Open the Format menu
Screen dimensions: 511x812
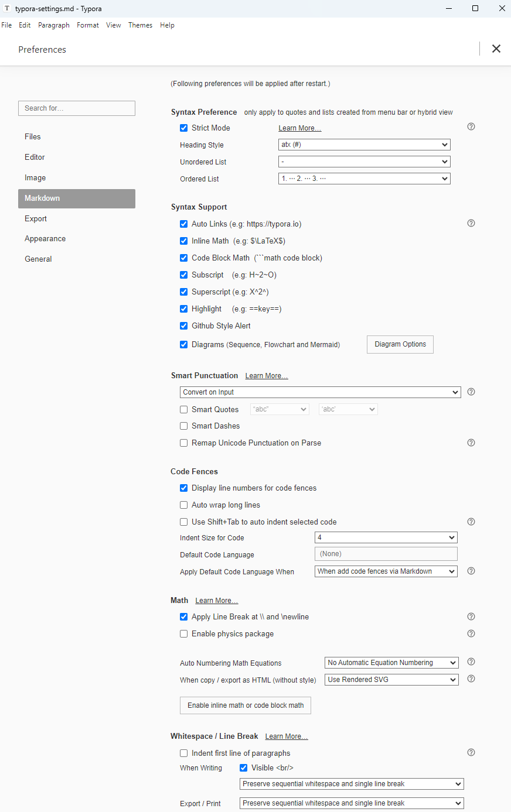(88, 25)
